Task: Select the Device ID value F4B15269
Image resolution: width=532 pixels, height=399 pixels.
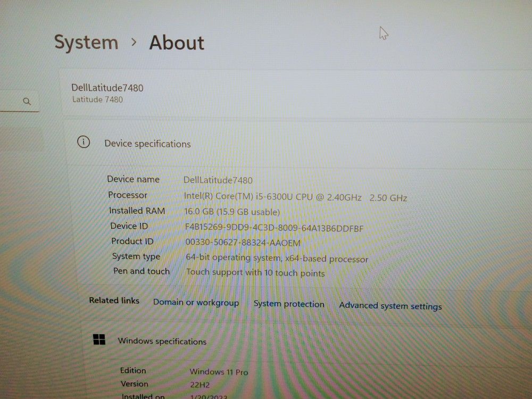Action: 274,228
